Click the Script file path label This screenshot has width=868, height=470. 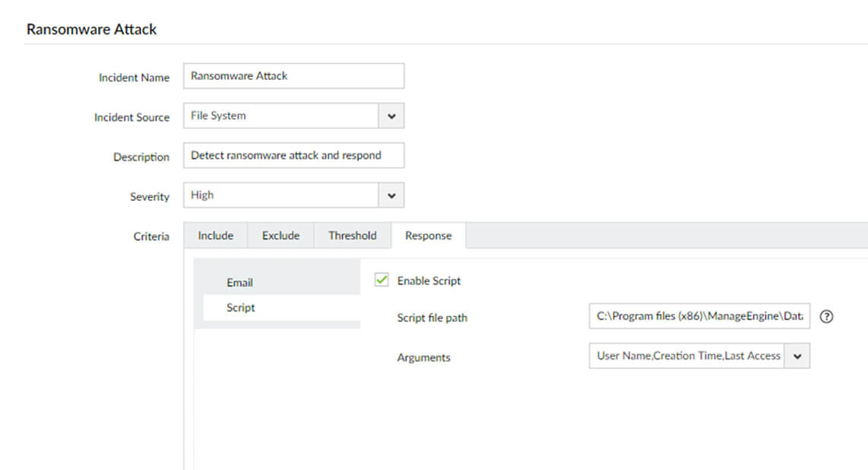(432, 318)
